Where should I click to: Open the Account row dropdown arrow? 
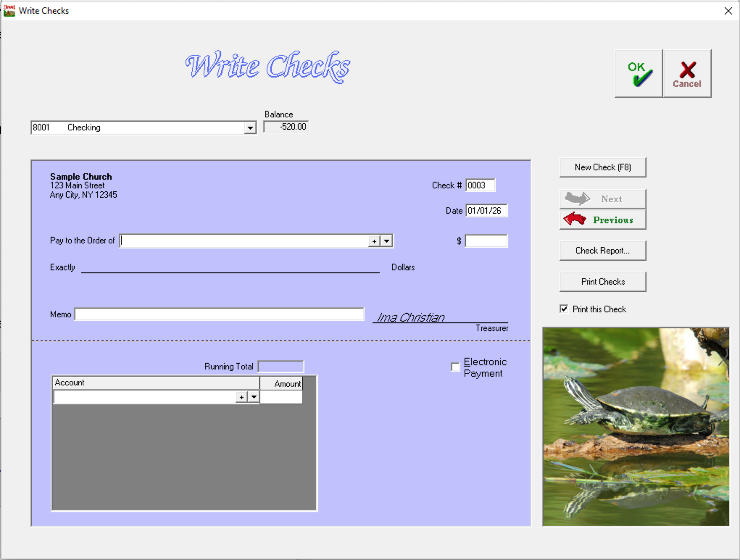coord(254,397)
